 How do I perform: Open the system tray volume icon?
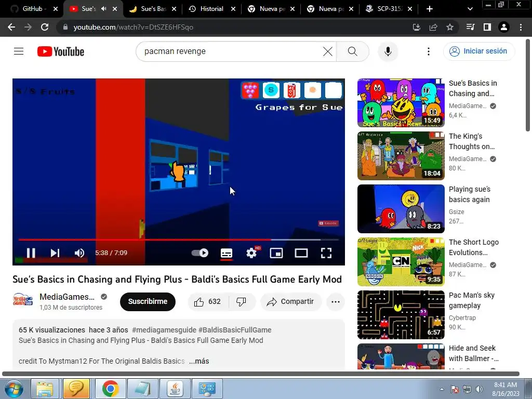point(479,389)
